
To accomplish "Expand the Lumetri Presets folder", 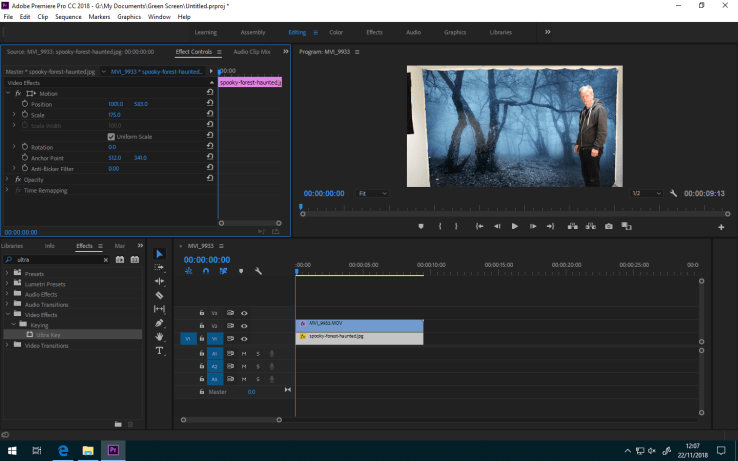I will tap(7, 284).
